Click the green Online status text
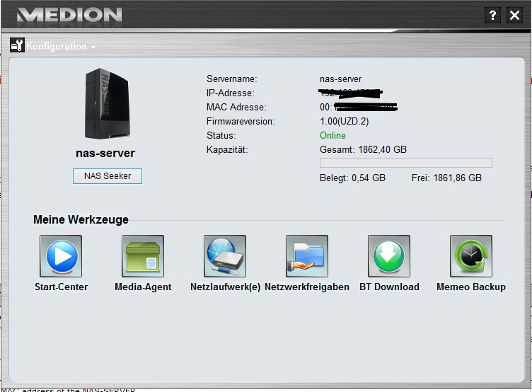 click(x=332, y=135)
